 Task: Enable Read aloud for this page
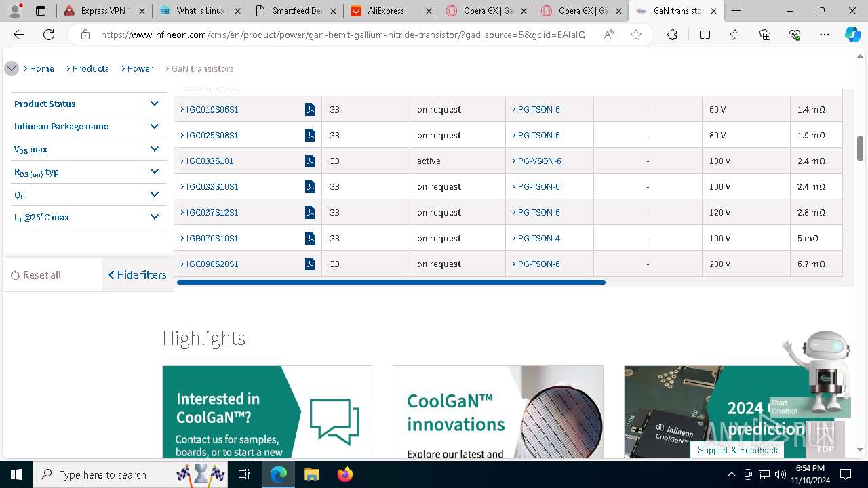click(609, 35)
